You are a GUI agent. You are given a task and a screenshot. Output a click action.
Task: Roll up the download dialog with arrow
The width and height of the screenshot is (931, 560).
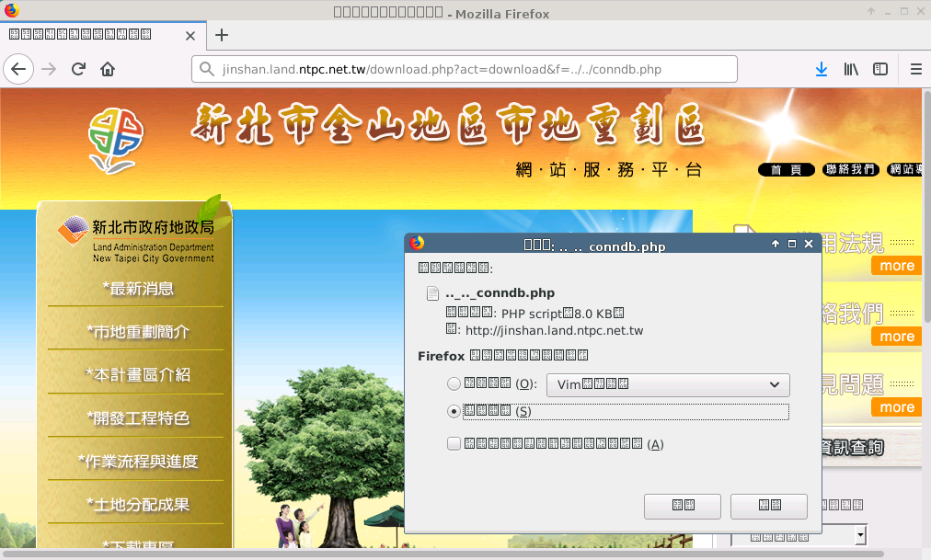coord(775,244)
